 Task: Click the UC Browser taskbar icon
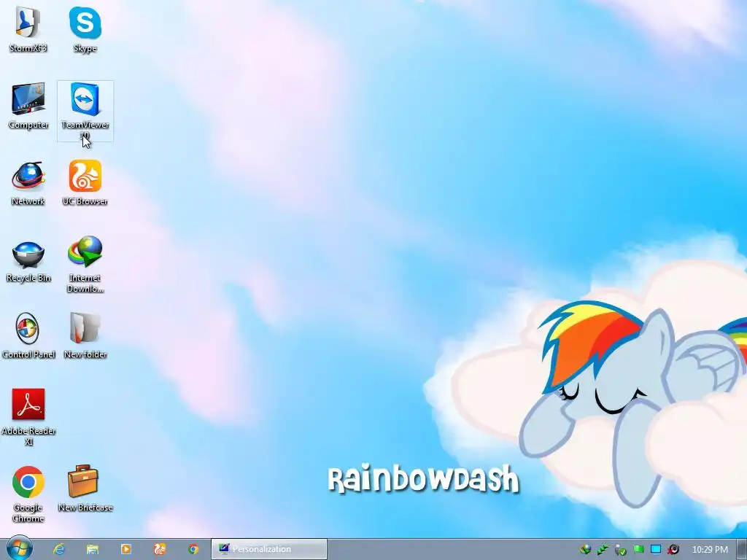coord(160,549)
